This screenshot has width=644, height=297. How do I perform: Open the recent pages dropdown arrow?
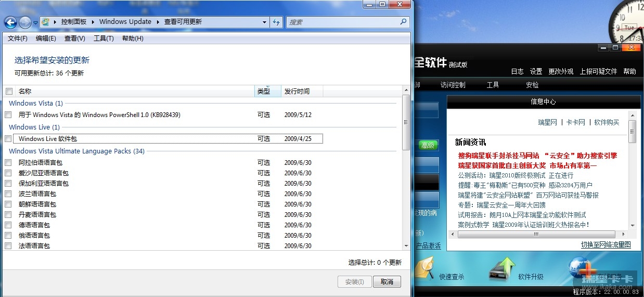pyautogui.click(x=35, y=23)
